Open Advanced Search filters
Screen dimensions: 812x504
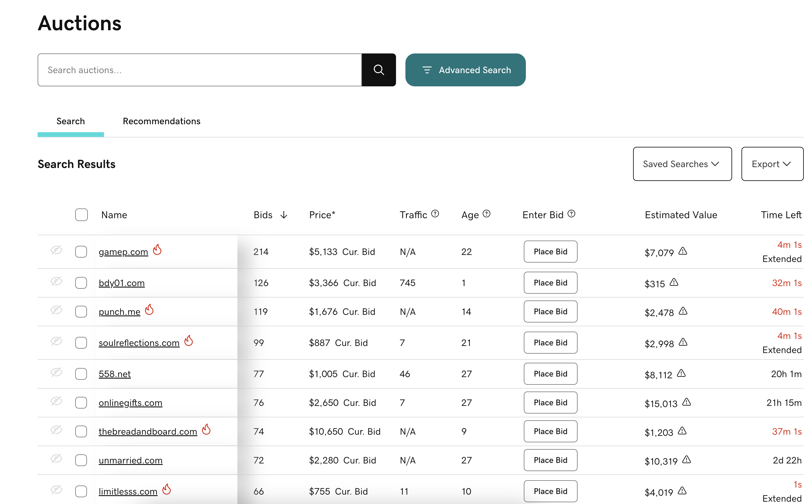(465, 70)
